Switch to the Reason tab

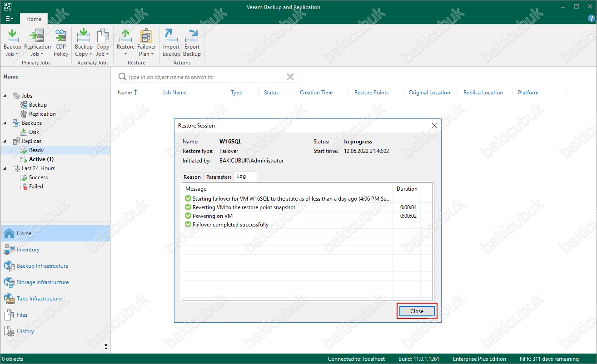[192, 177]
